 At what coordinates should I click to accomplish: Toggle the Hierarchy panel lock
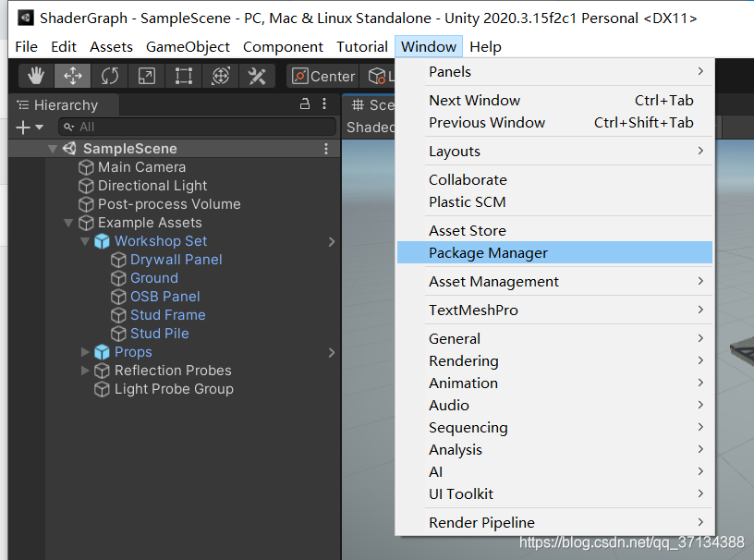[305, 103]
